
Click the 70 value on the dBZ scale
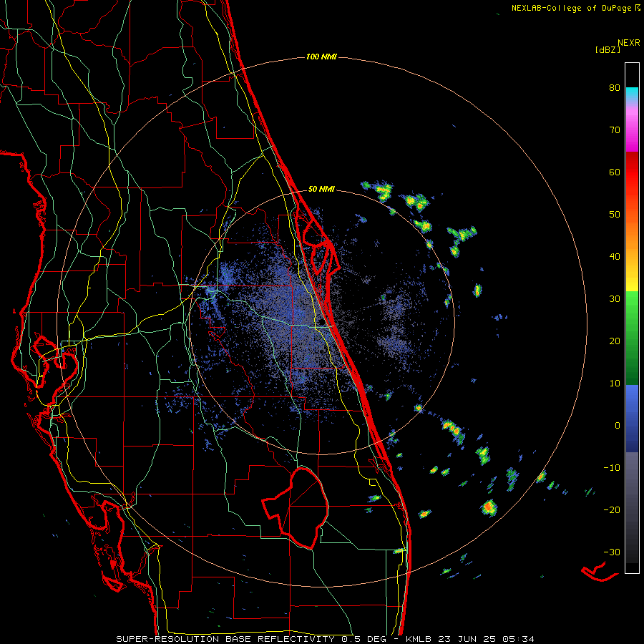point(615,130)
